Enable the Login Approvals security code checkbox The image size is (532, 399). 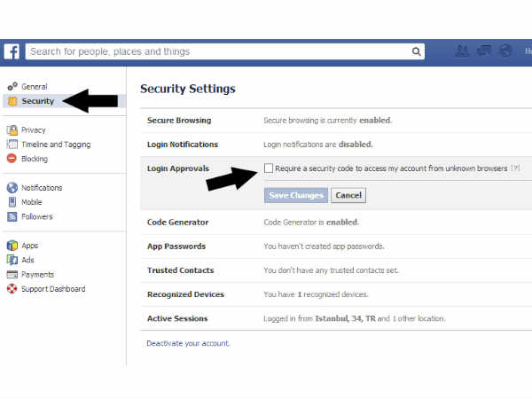(x=269, y=168)
